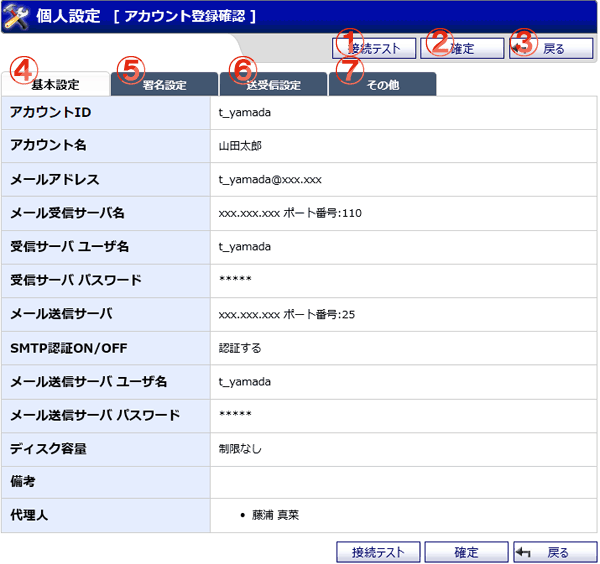Click the 制限なし disk capacity value
Image resolution: width=600 pixels, height=564 pixels.
(240, 449)
